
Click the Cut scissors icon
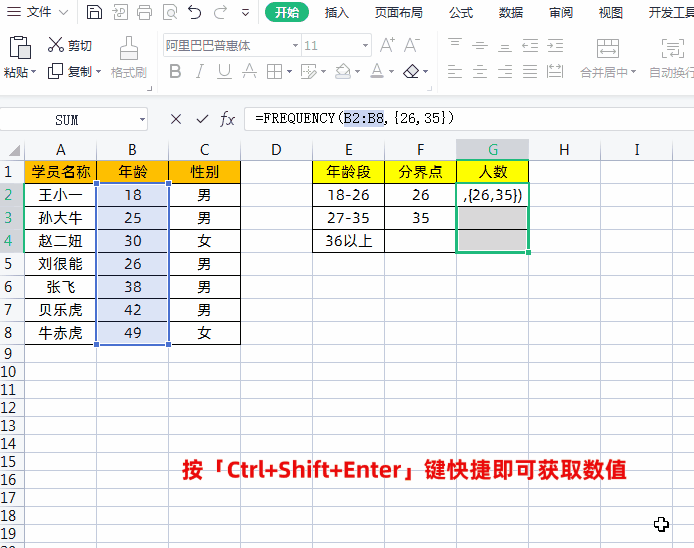tap(56, 45)
